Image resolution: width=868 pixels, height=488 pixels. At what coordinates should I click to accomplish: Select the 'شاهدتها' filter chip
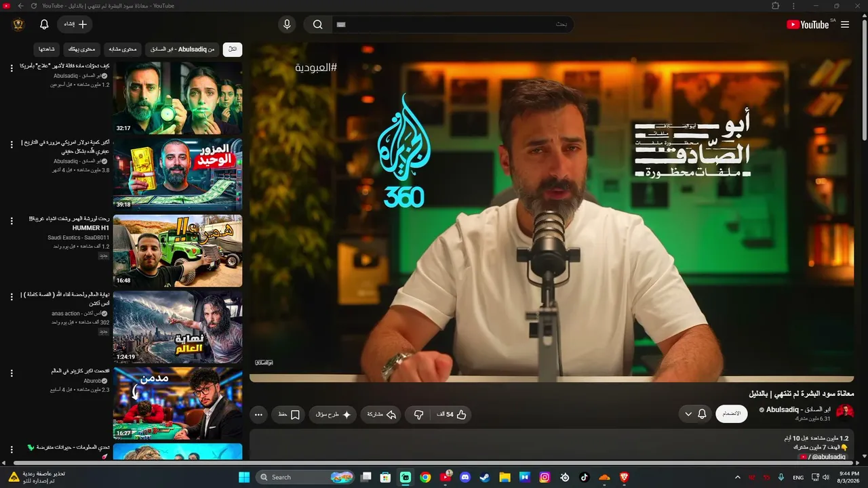[x=47, y=49]
